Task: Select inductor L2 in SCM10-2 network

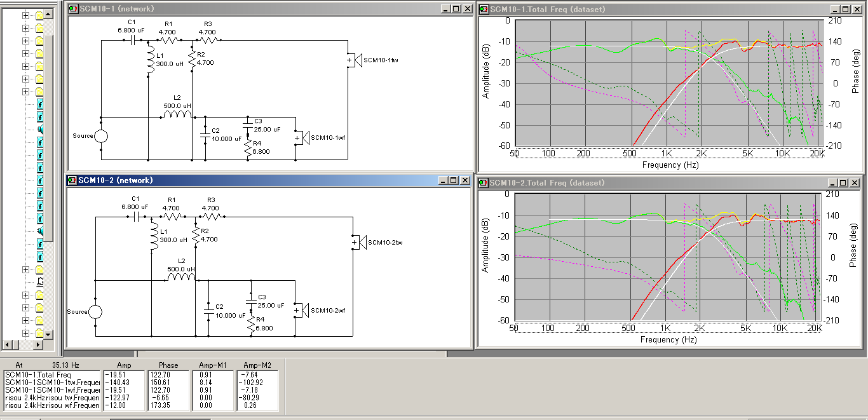Action: click(x=181, y=277)
